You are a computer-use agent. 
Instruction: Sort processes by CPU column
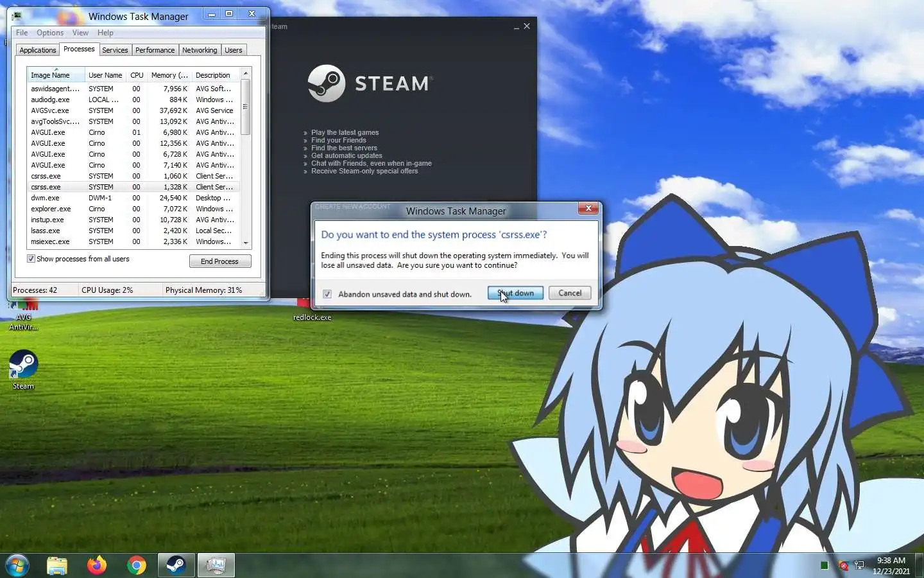click(x=137, y=75)
